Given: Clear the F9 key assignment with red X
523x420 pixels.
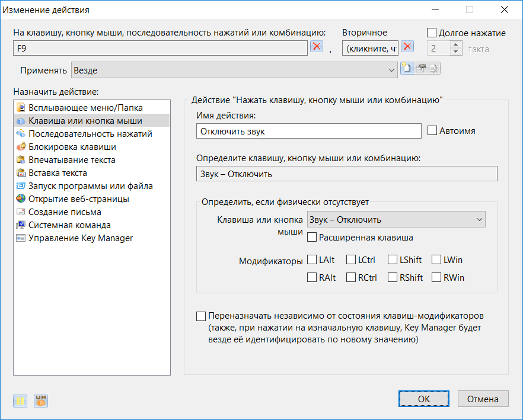Looking at the screenshot, I should click(x=317, y=47).
